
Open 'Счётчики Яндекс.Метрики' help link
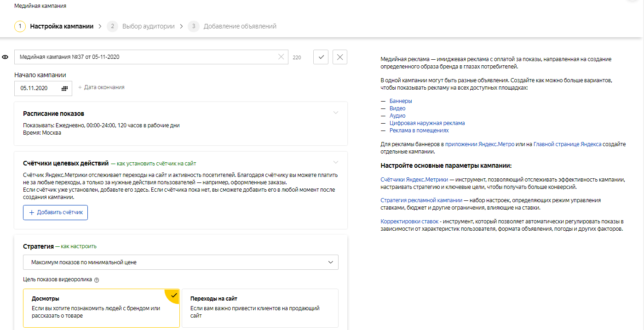point(414,179)
